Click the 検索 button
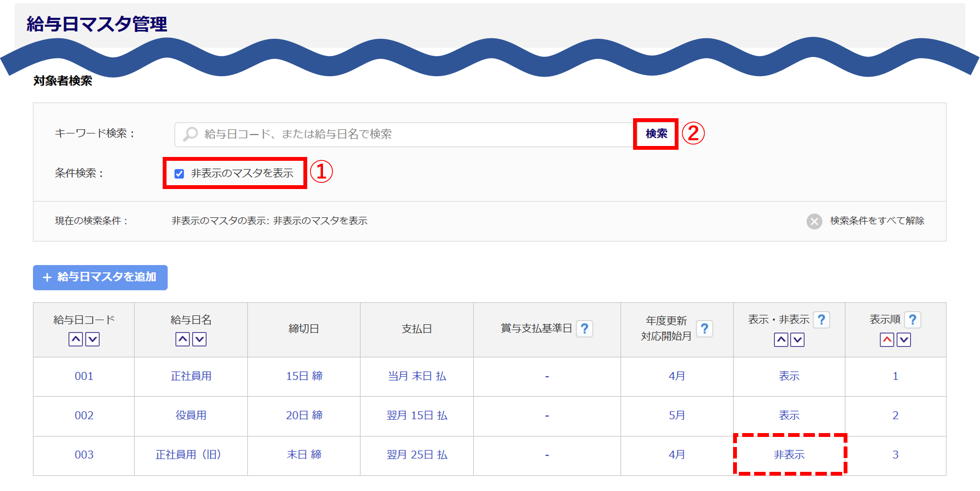This screenshot has height=491, width=980. pos(656,134)
